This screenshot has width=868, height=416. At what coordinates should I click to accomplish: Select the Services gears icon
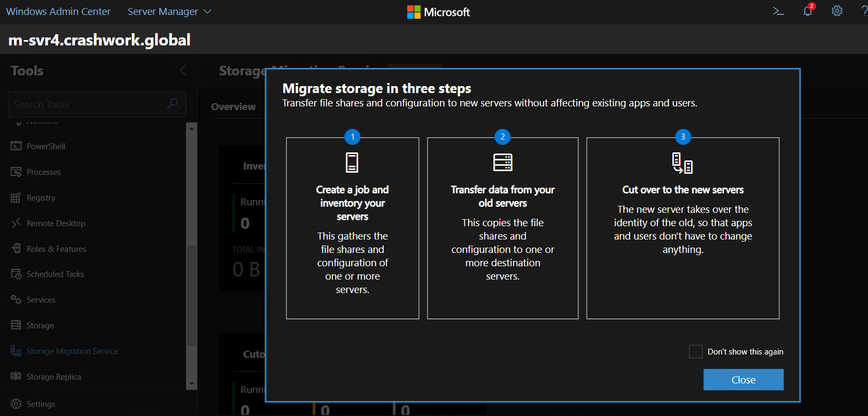[x=16, y=299]
